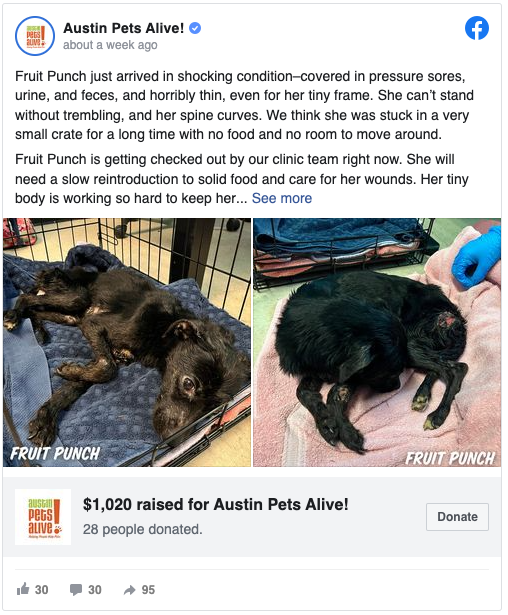
Task: Click the 28 people donated text
Action: click(142, 529)
